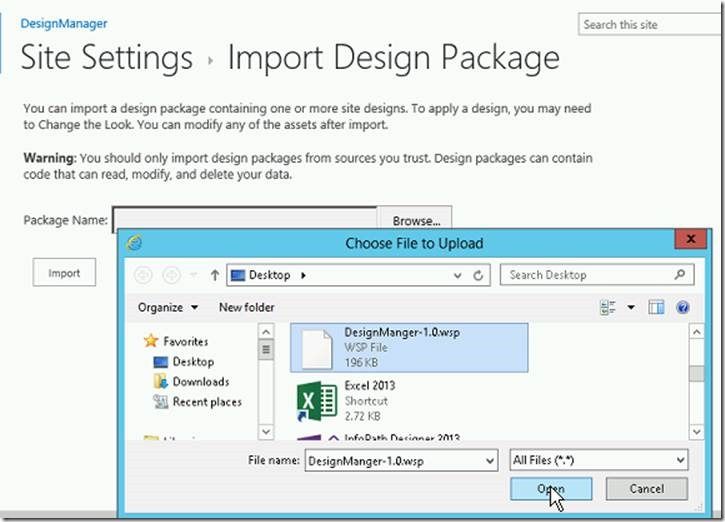Refresh the Desktop folder listing
The height and width of the screenshot is (522, 725).
(x=478, y=276)
